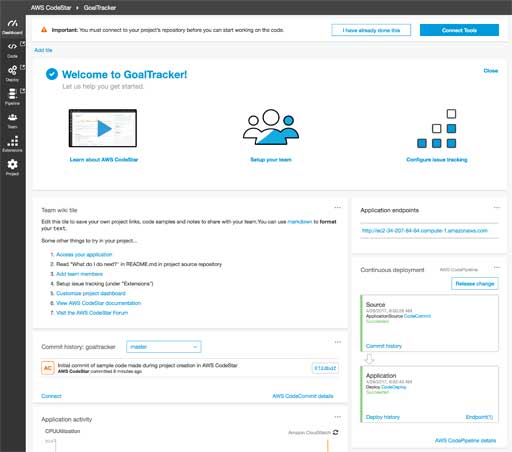Click GoalTracker breadcrumb in header

(100, 8)
